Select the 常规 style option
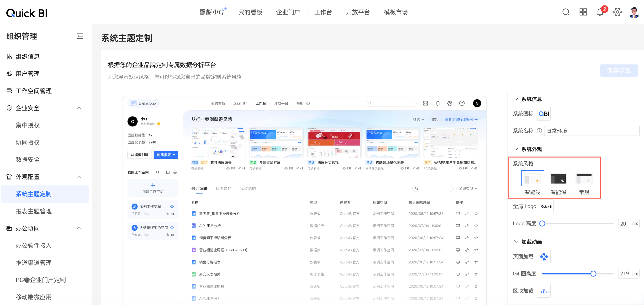Image resolution: width=644 pixels, height=305 pixels. point(584,179)
